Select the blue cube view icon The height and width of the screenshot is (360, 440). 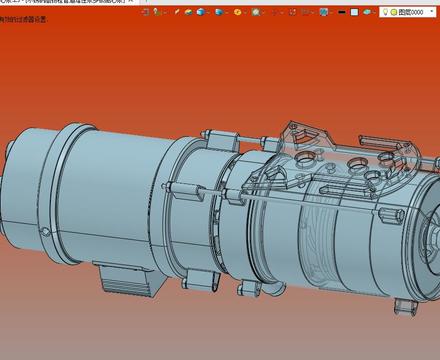point(200,12)
